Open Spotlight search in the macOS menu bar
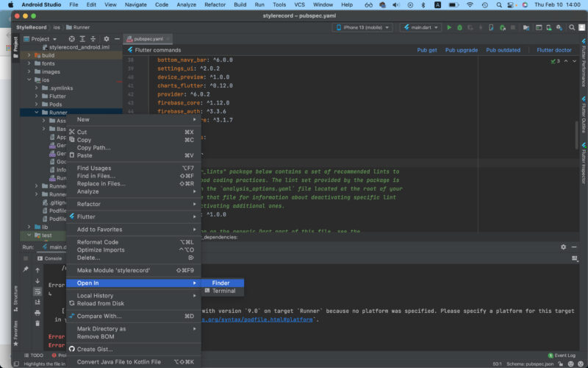Image resolution: width=588 pixels, height=368 pixels. click(499, 4)
